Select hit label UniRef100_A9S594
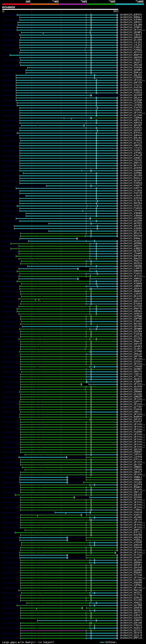The height and width of the screenshot is (644, 146). [131, 218]
